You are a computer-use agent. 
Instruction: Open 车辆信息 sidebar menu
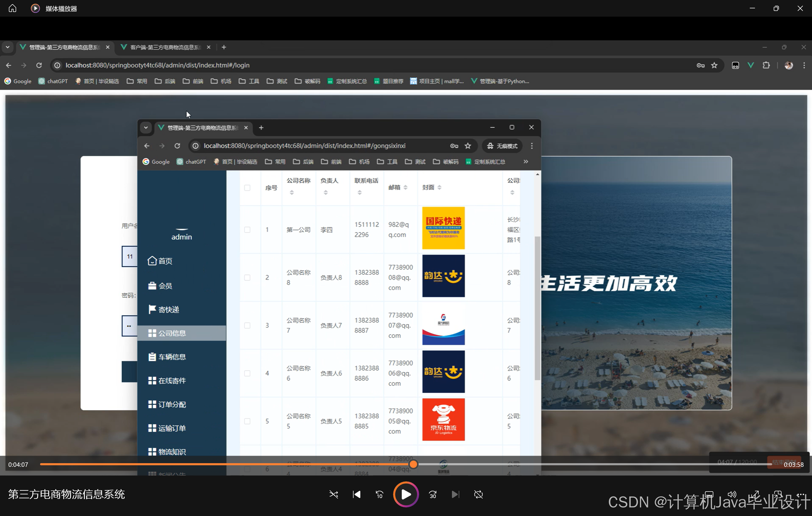pyautogui.click(x=172, y=357)
